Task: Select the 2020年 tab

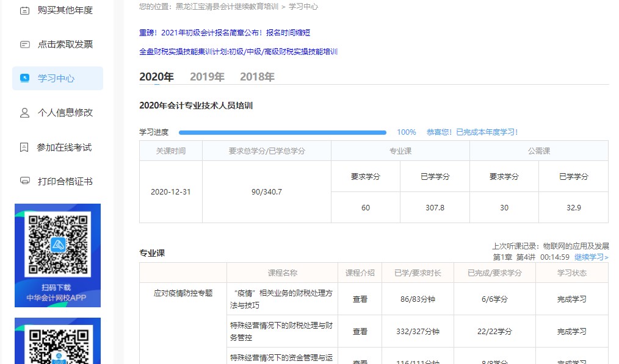Action: pyautogui.click(x=157, y=77)
